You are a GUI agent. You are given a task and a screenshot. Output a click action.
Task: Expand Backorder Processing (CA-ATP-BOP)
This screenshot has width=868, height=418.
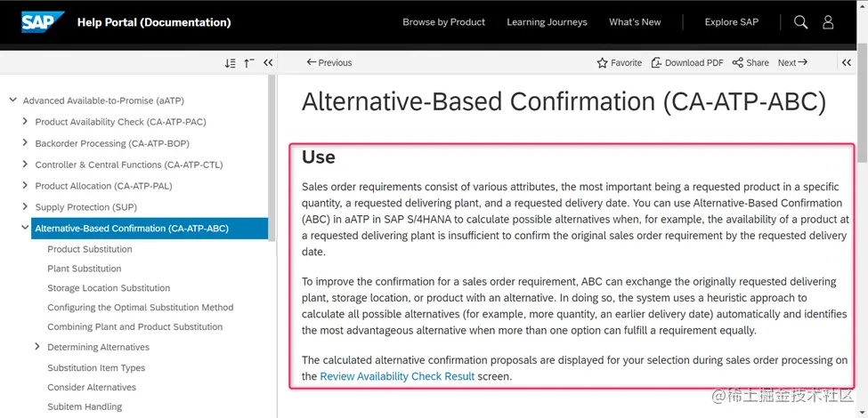tap(25, 142)
